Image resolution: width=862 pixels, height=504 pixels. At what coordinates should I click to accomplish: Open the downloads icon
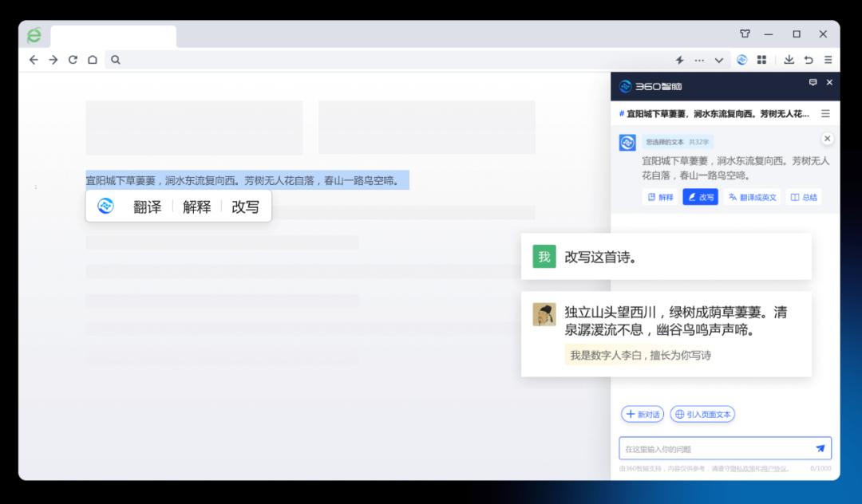point(790,60)
